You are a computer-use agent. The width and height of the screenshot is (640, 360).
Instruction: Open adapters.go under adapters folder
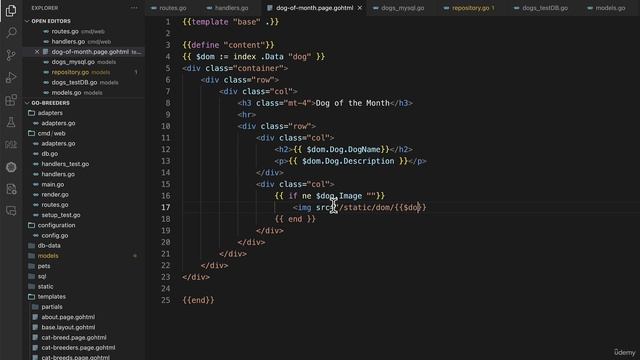[58, 123]
